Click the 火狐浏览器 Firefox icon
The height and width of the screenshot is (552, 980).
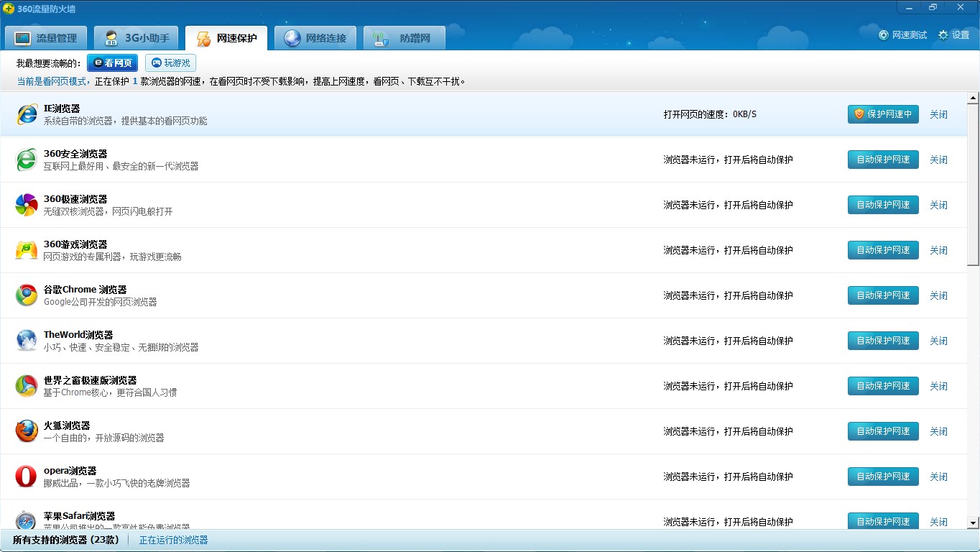(x=27, y=431)
